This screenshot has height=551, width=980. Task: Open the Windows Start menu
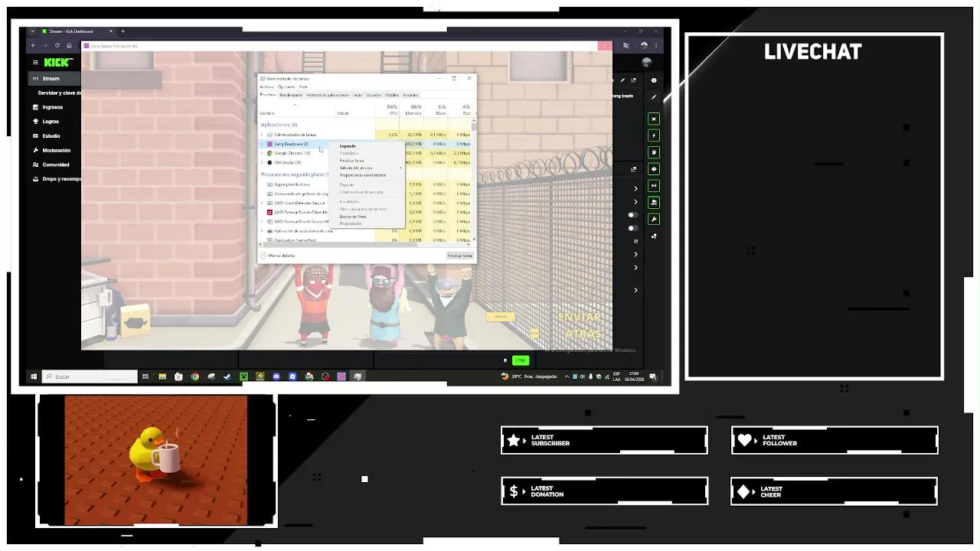[34, 377]
